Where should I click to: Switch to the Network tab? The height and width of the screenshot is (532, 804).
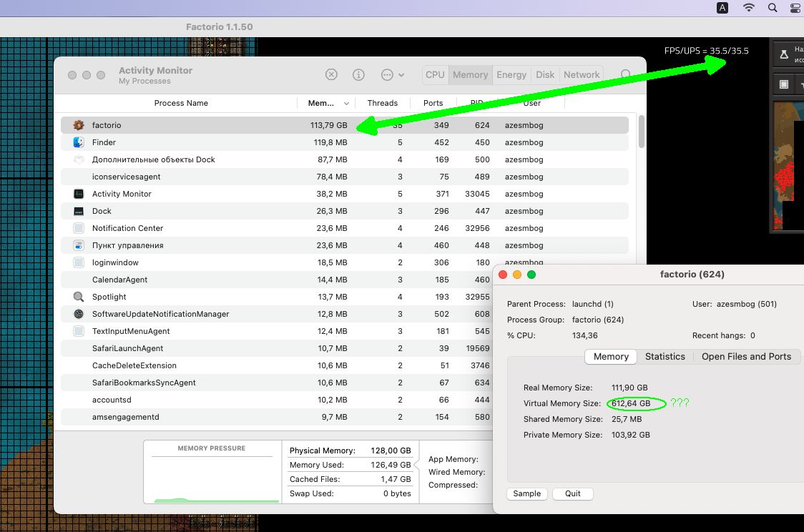582,75
